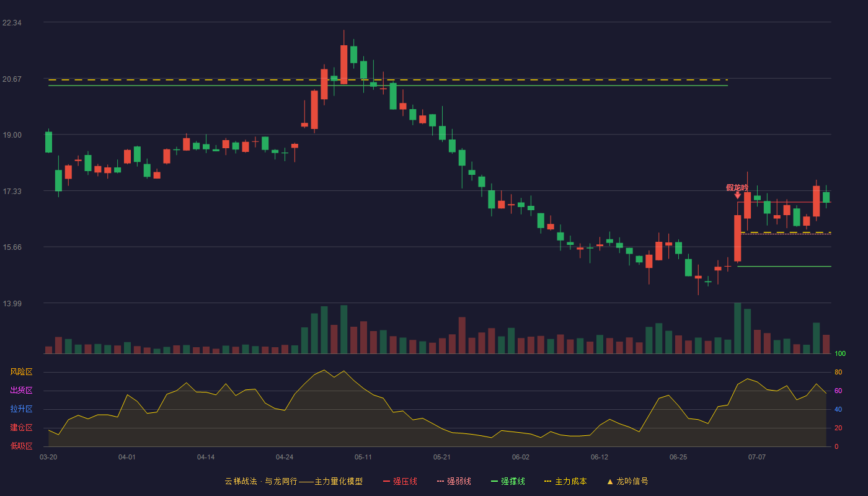
Task: Click the 19.00 price axis label
Action: (12, 135)
